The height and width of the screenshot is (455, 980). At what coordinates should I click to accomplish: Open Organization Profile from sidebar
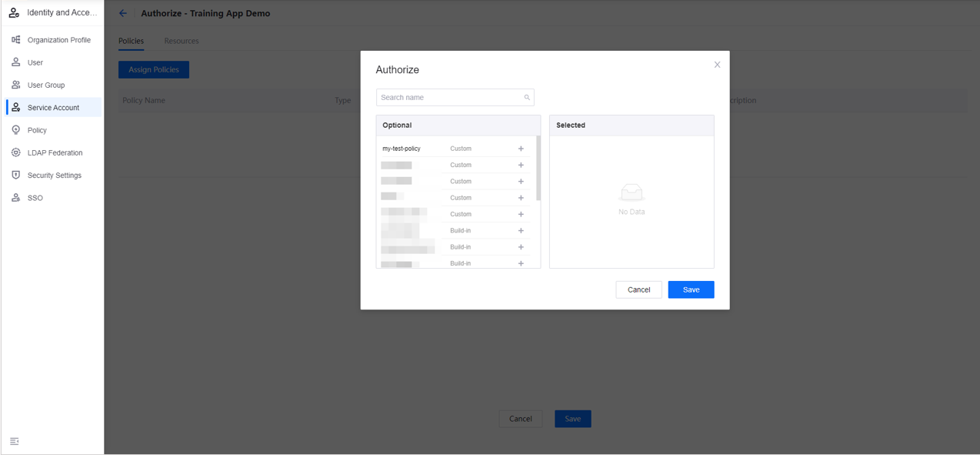tap(58, 40)
